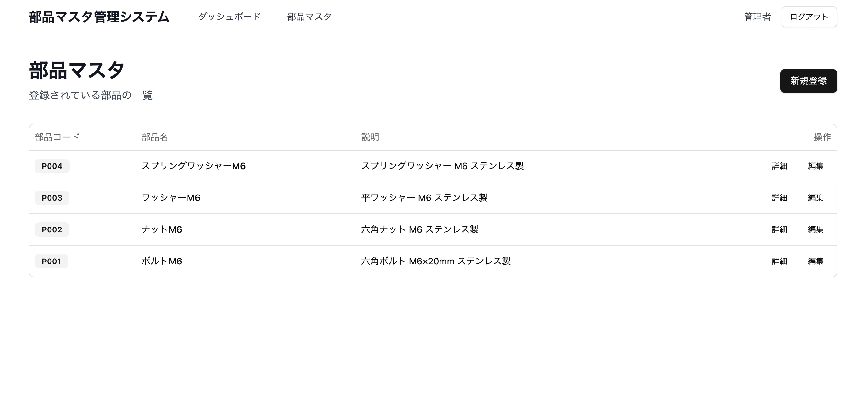Open 詳細 for ナットM6
The image size is (868, 402).
(x=779, y=229)
